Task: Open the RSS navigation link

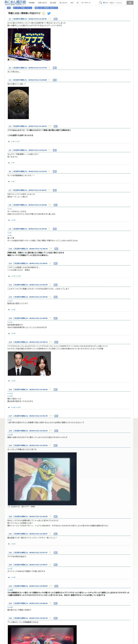Action: pyautogui.click(x=72, y=3)
